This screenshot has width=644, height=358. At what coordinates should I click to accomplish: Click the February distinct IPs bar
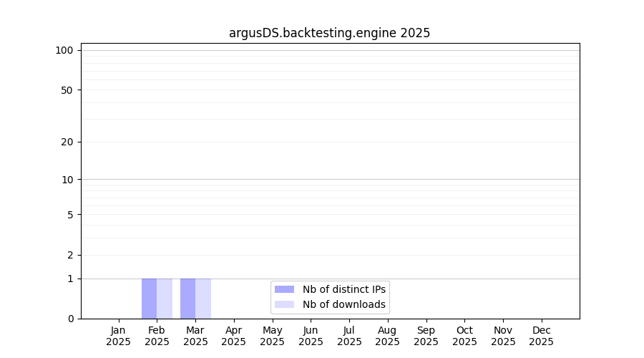[x=149, y=299]
